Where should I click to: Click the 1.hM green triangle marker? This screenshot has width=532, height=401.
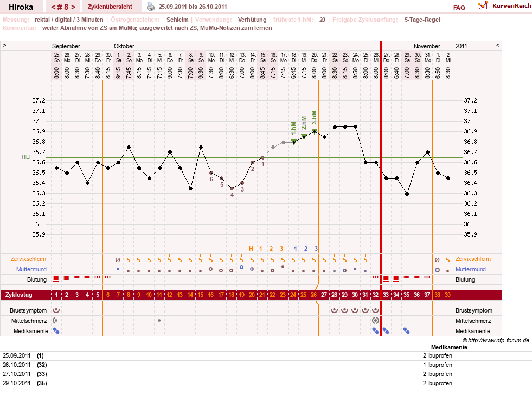tap(294, 142)
